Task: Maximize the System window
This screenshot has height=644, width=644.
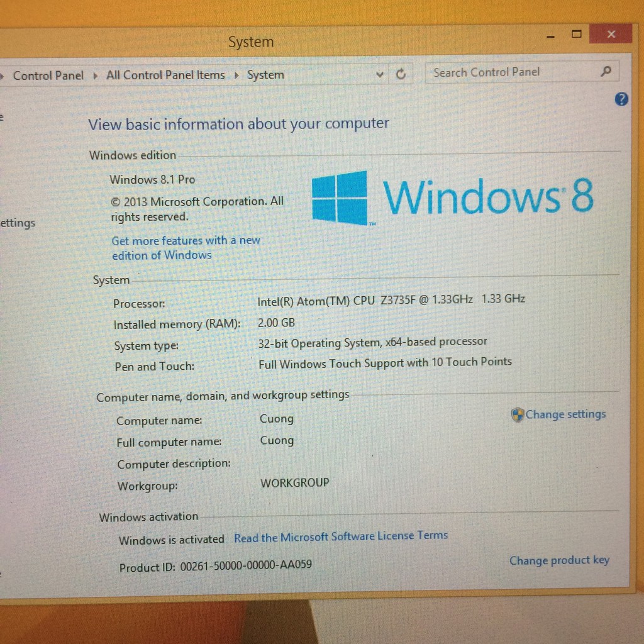Action: click(576, 35)
